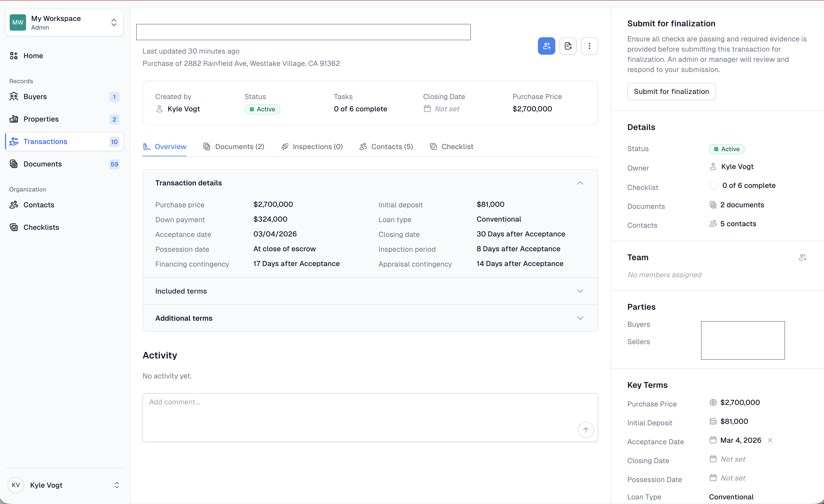Viewport: 824px width, 504px height.
Task: Navigate to Home using the sidebar icon
Action: [33, 56]
